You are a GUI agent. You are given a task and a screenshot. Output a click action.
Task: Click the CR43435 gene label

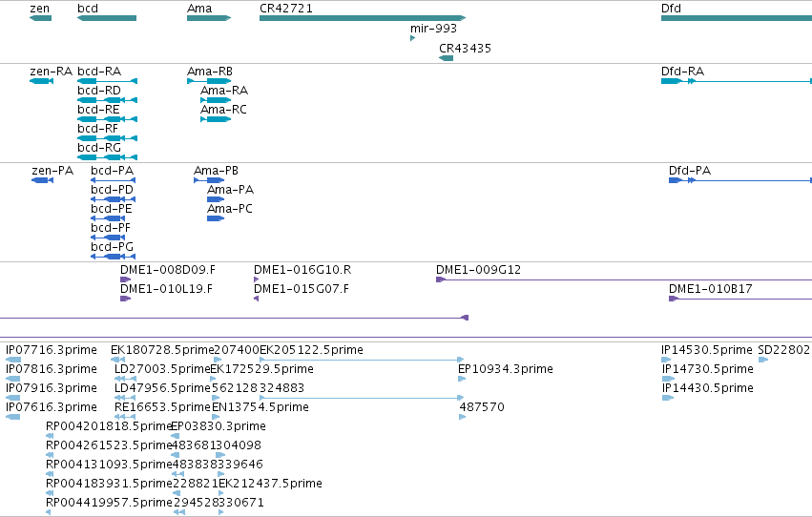click(465, 48)
